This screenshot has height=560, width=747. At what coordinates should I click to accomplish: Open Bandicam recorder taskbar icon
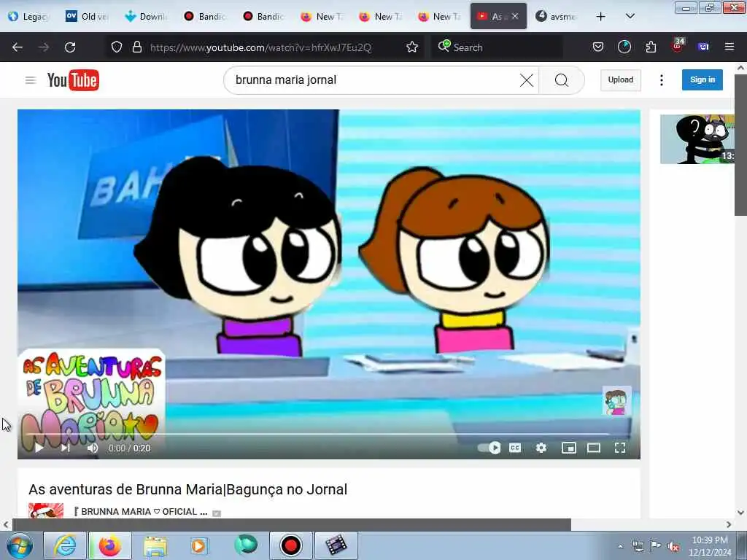coord(290,545)
